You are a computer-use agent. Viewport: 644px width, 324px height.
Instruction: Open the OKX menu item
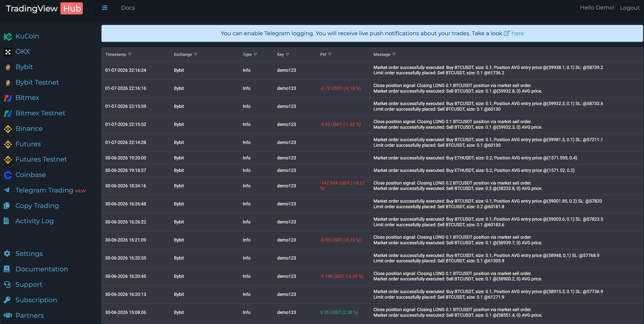coord(23,52)
